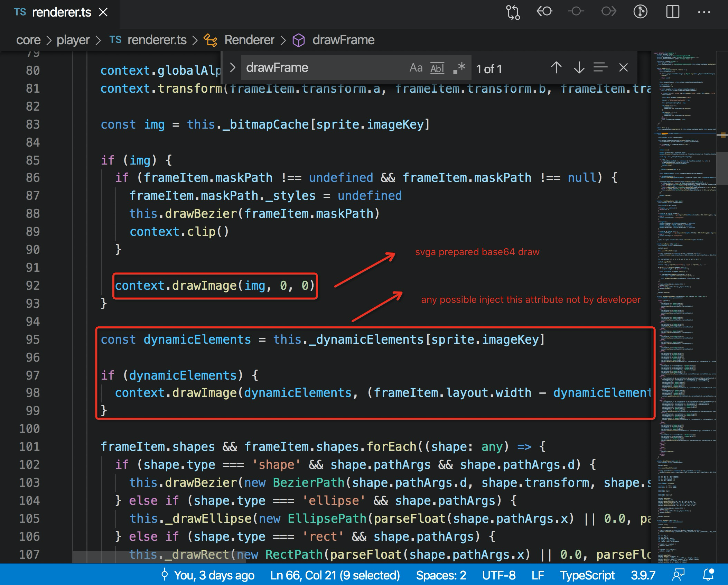Click the Ln 66, Col 21 indicator
The image size is (728, 585).
335,575
